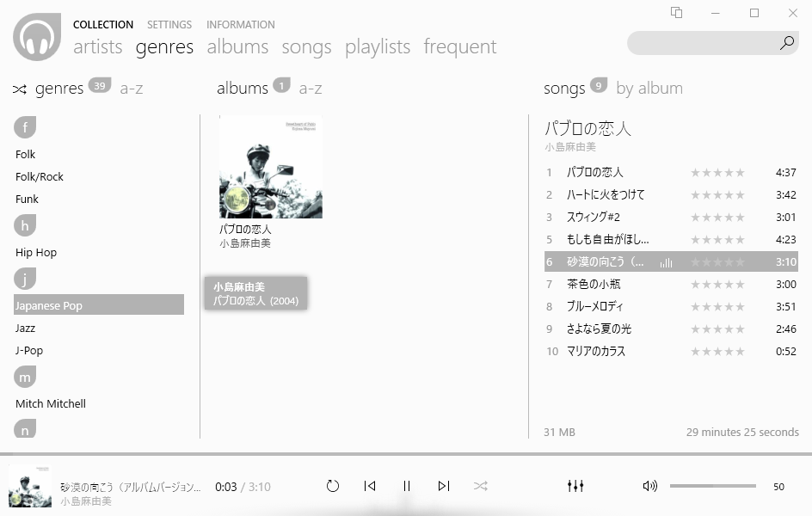This screenshot has height=516, width=812.
Task: Open the SETTINGS menu
Action: (x=169, y=25)
